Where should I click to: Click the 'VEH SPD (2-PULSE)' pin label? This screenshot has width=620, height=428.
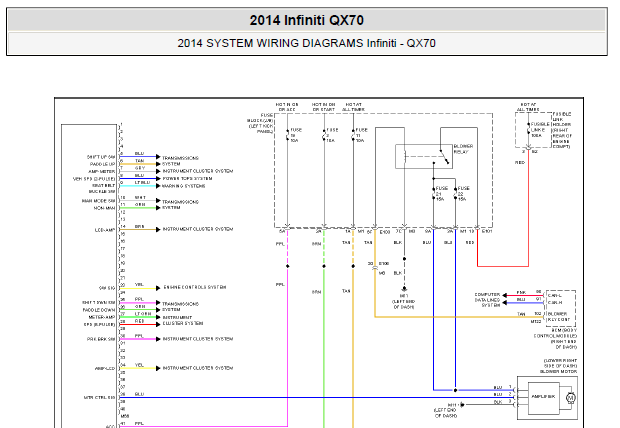pyautogui.click(x=94, y=179)
